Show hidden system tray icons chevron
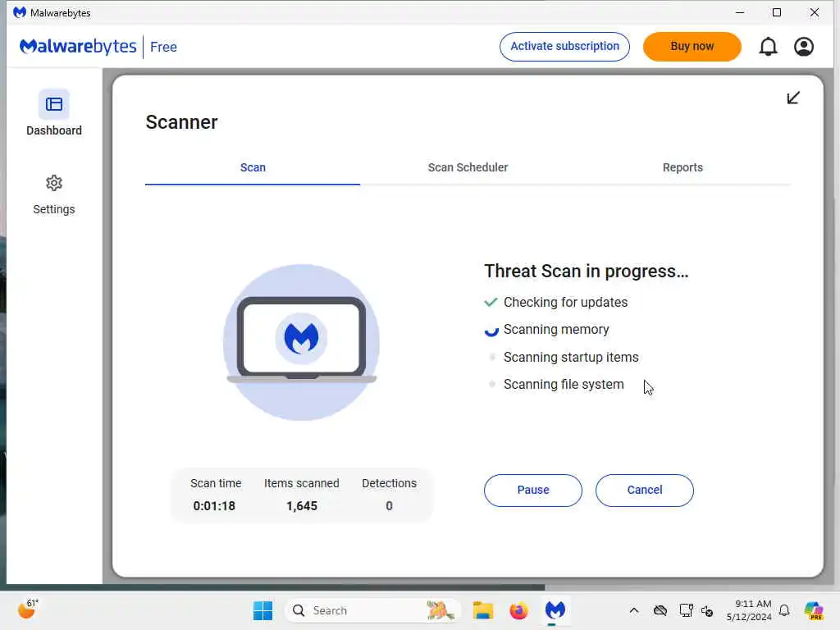The height and width of the screenshot is (630, 840). coord(634,610)
